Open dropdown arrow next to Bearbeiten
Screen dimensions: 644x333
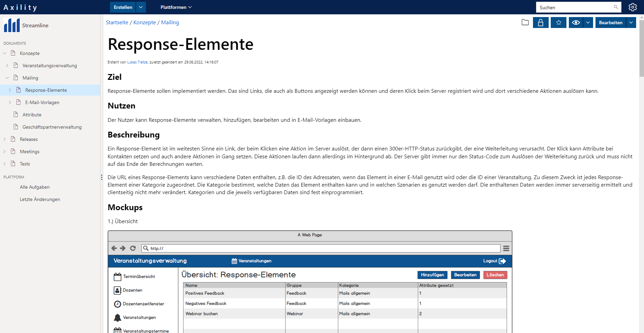(x=631, y=23)
